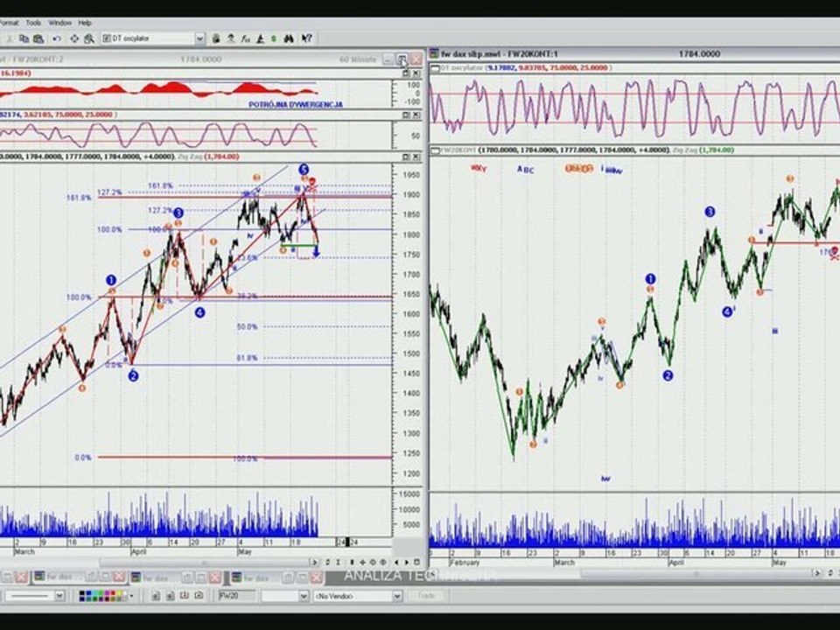Click the wave 2 label on right chart
The image size is (840, 630).
click(x=668, y=376)
